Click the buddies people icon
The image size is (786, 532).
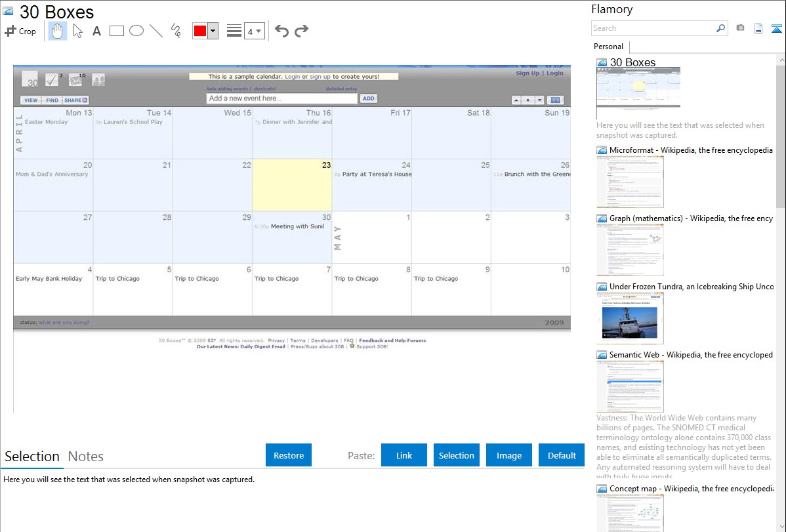tap(99, 79)
